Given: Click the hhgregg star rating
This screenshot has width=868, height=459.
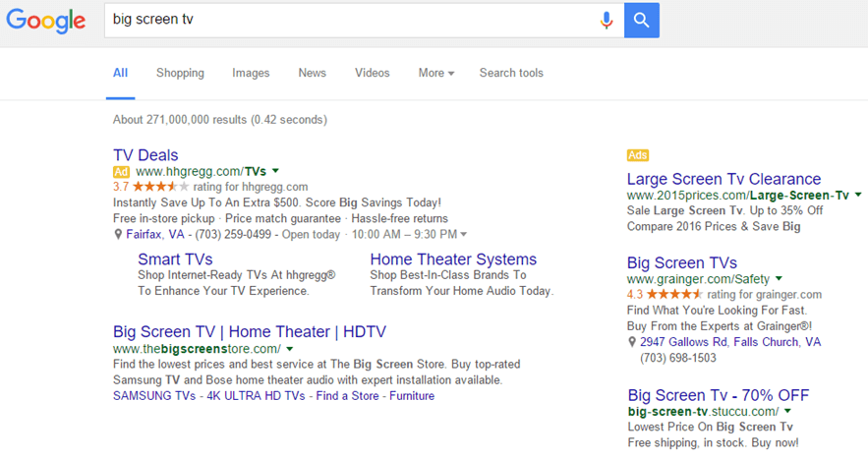Looking at the screenshot, I should click(x=160, y=187).
